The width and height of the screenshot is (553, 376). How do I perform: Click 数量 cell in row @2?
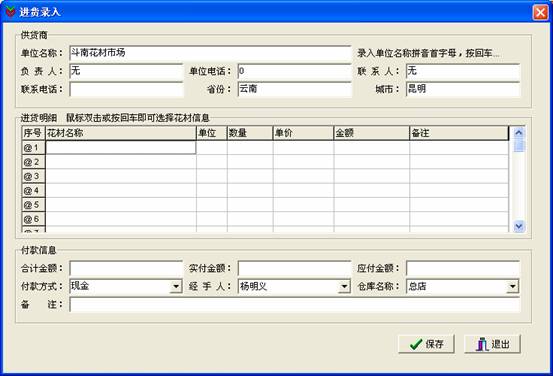250,162
